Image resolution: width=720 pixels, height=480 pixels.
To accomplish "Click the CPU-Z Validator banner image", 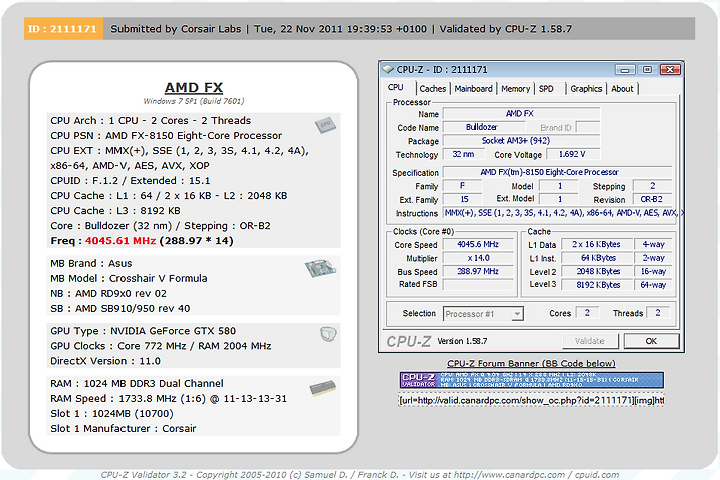I will coord(531,380).
